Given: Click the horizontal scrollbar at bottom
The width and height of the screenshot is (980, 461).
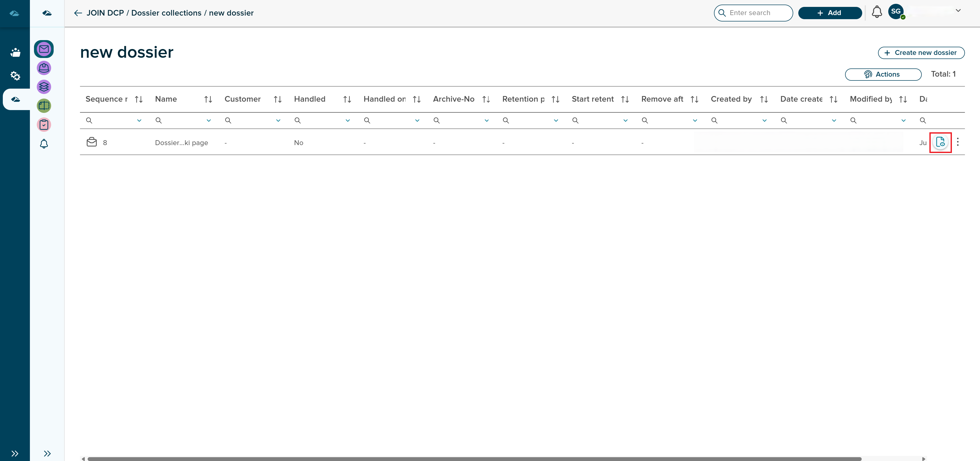Looking at the screenshot, I should pos(474,459).
